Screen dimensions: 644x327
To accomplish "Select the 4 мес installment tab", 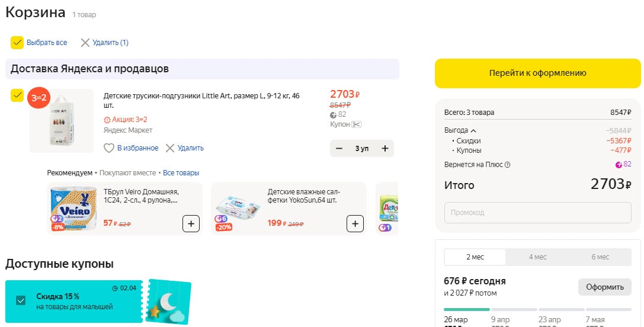I will (537, 257).
